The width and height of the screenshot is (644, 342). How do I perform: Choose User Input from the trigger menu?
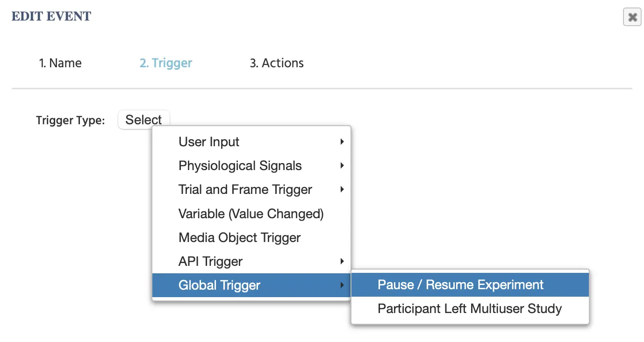209,142
